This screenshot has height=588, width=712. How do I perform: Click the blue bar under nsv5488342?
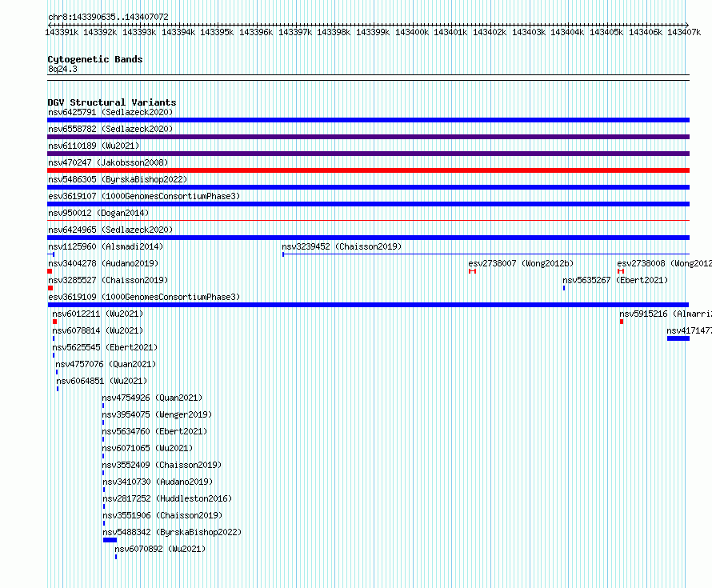(x=110, y=540)
